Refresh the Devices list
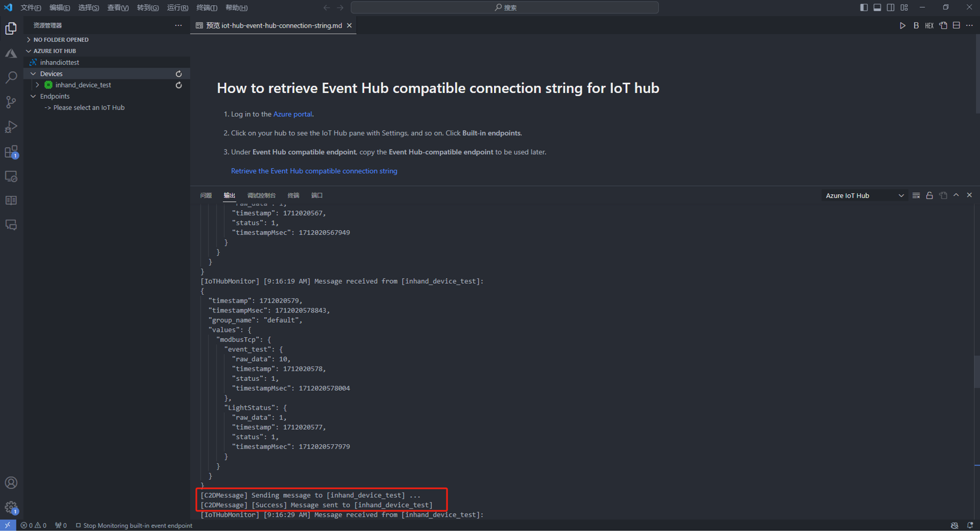 [179, 74]
